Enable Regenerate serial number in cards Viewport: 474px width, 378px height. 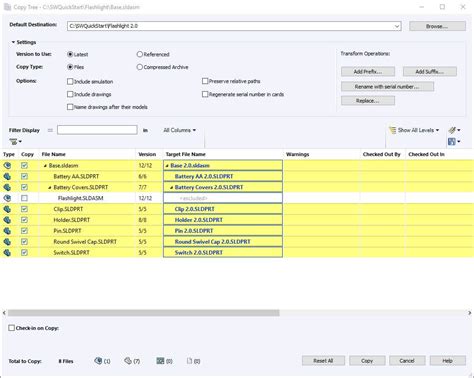(x=205, y=94)
